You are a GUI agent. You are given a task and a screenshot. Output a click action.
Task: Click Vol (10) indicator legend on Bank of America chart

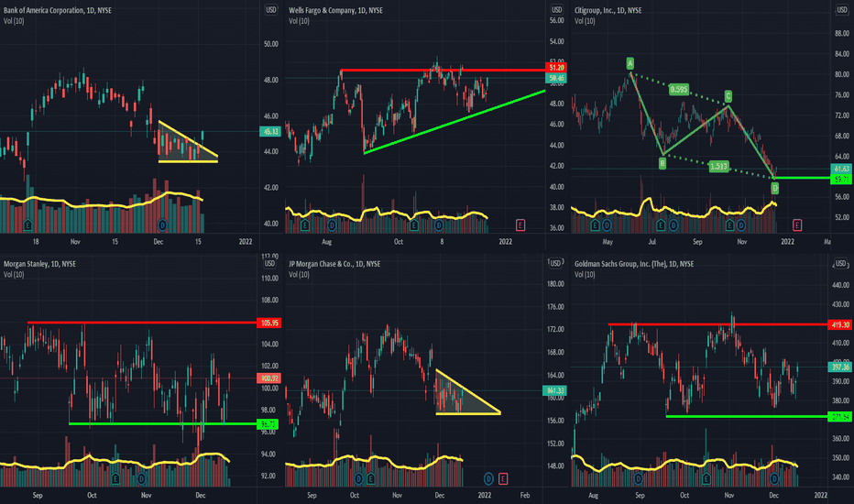tap(14, 21)
